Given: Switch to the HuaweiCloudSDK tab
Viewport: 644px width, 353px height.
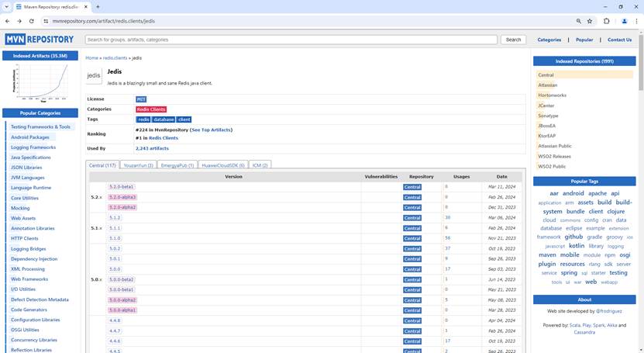Looking at the screenshot, I should coord(223,164).
